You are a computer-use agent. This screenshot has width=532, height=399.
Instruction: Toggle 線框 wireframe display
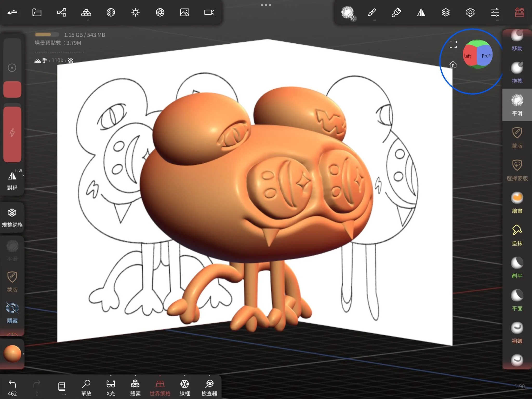pos(184,387)
